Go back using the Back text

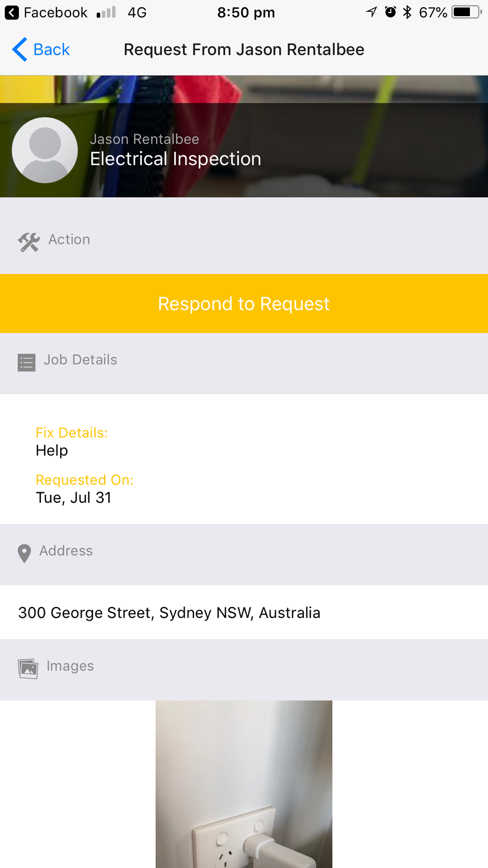click(51, 49)
